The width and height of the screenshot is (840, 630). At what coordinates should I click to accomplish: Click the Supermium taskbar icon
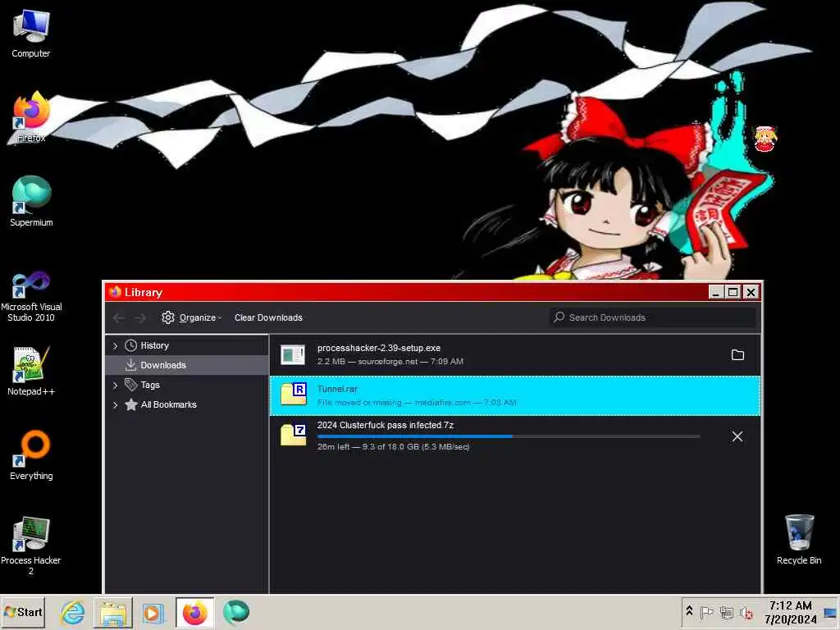point(236,612)
